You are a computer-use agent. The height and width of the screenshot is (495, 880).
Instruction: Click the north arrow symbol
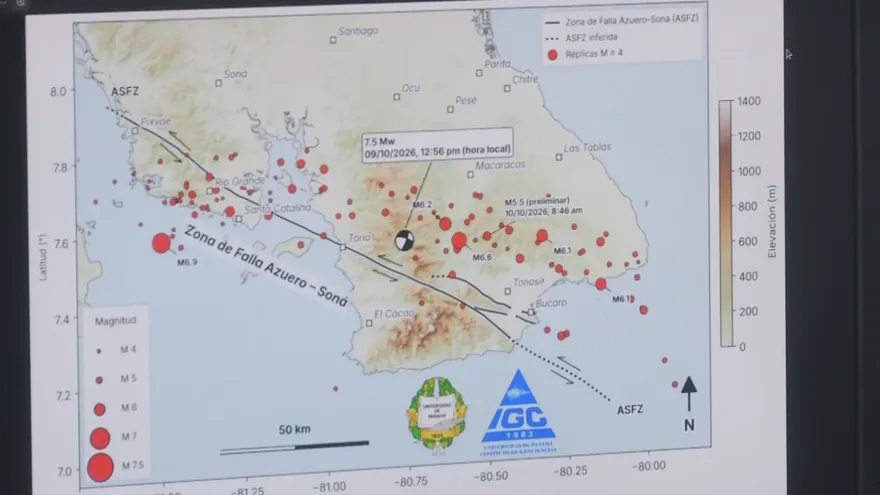[x=689, y=394]
